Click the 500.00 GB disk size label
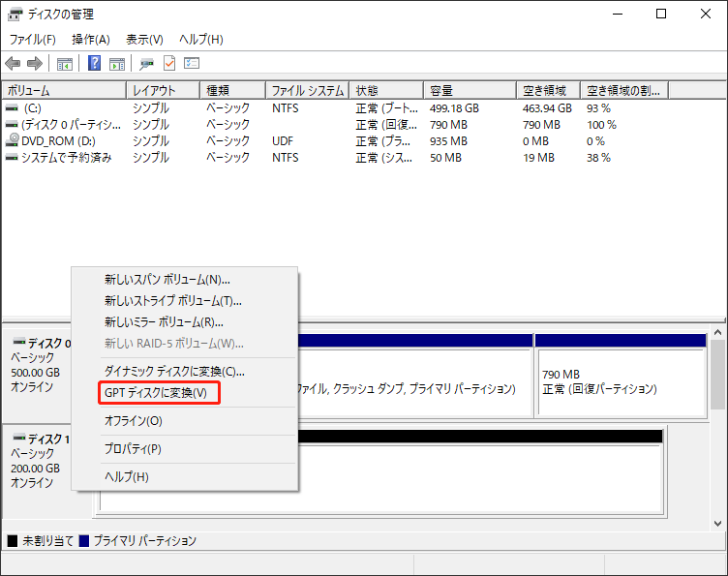This screenshot has height=576, width=728. [x=36, y=373]
